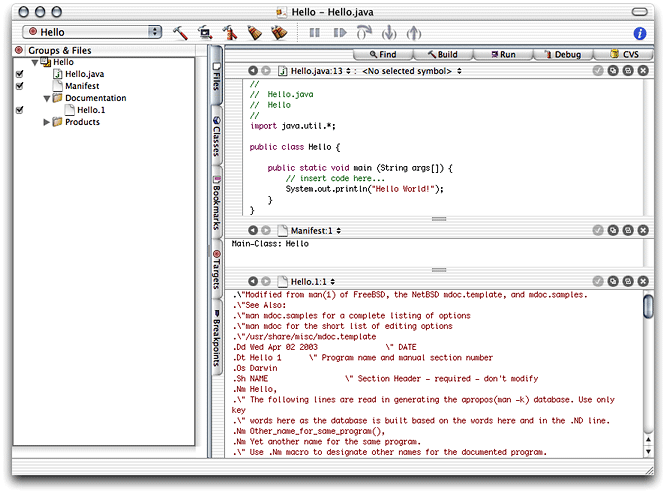Click the Build and Debug hammer-with-spray-can icon
This screenshot has height=492, width=667.
230,32
